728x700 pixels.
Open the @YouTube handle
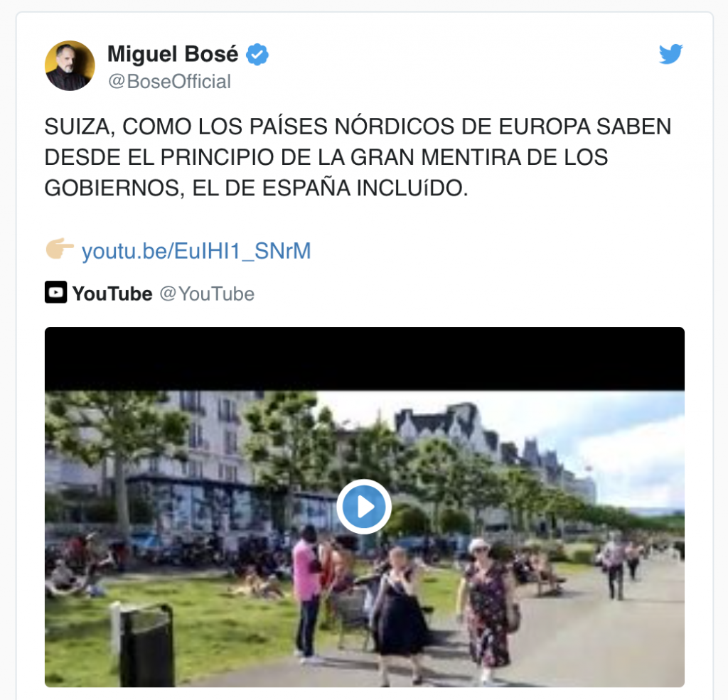pyautogui.click(x=207, y=294)
